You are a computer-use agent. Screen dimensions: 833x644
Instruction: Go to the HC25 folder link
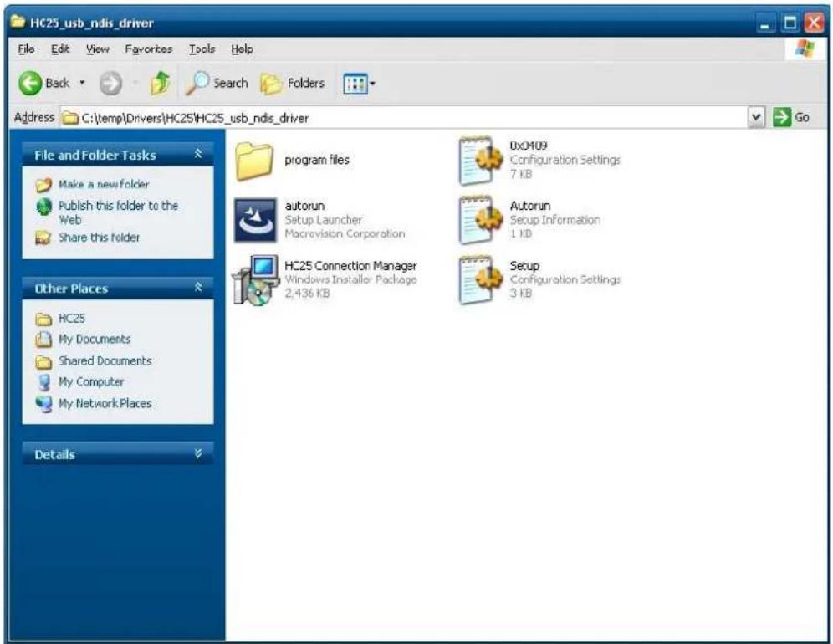click(x=71, y=319)
